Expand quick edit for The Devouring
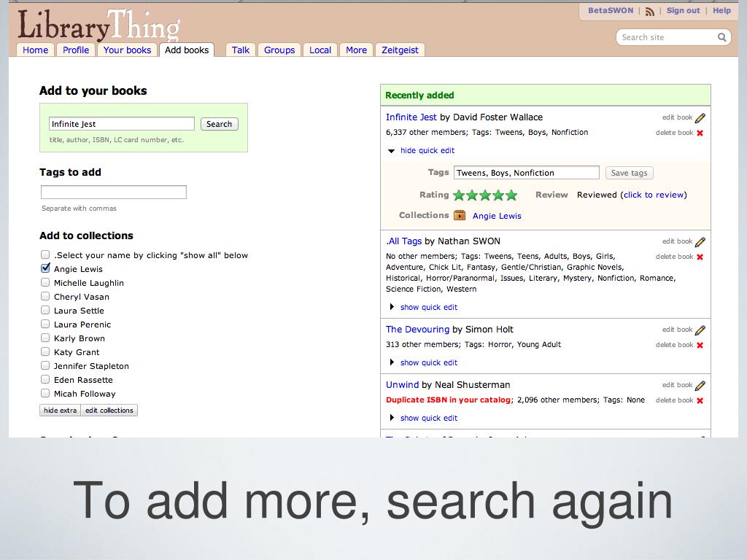Image resolution: width=747 pixels, height=560 pixels. pos(429,362)
